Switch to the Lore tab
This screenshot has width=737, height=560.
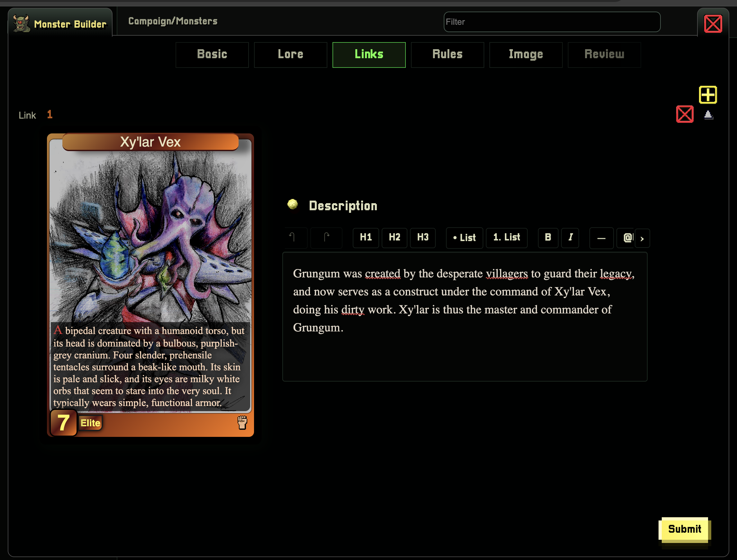click(290, 55)
